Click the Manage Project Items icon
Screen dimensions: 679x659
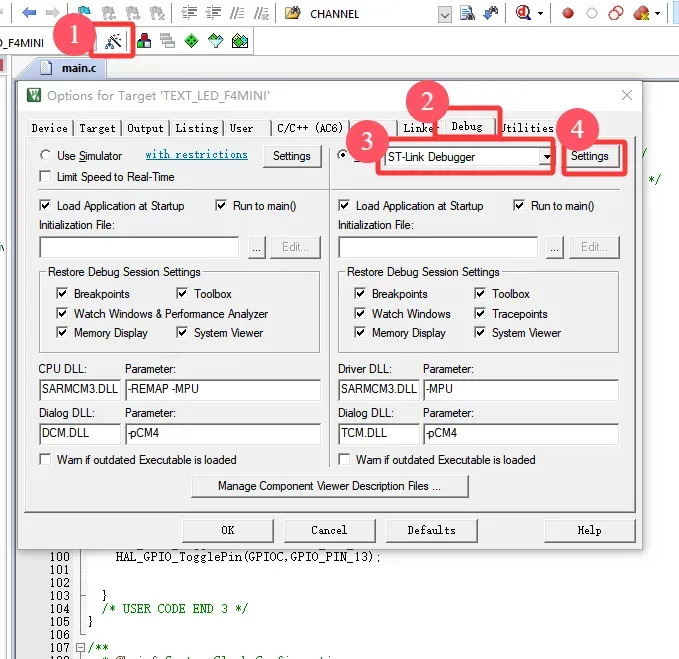[x=144, y=41]
